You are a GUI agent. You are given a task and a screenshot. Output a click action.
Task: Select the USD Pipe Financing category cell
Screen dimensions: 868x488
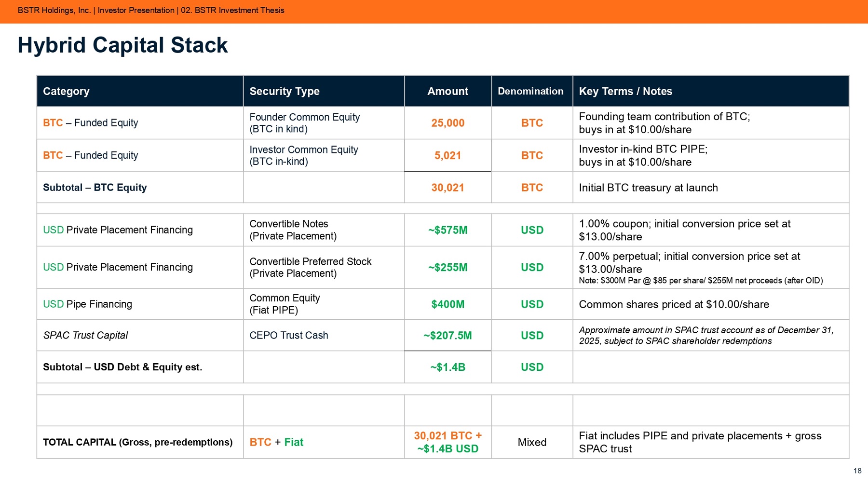click(87, 304)
